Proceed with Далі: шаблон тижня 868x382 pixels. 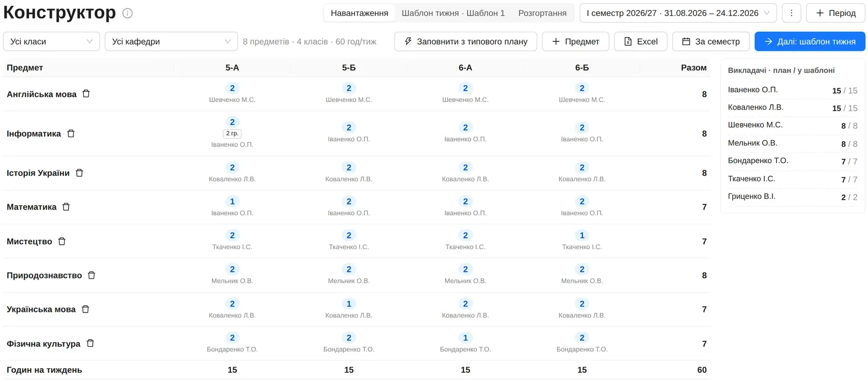810,41
